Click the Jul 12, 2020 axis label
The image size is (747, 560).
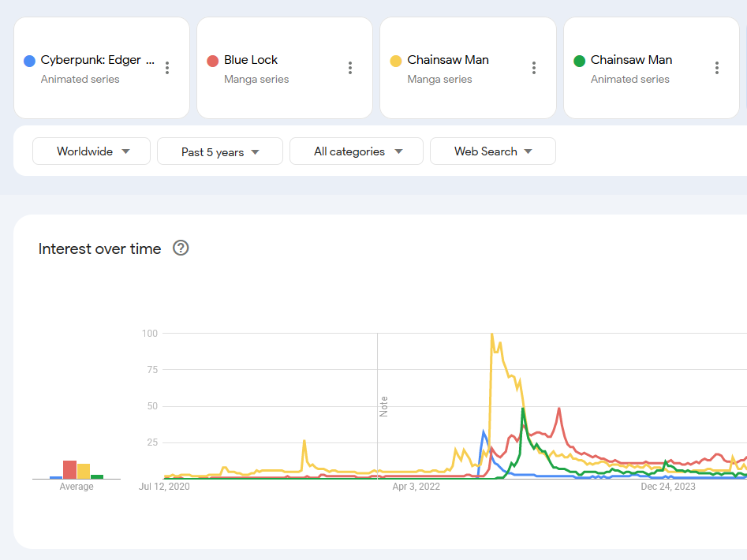coord(164,486)
